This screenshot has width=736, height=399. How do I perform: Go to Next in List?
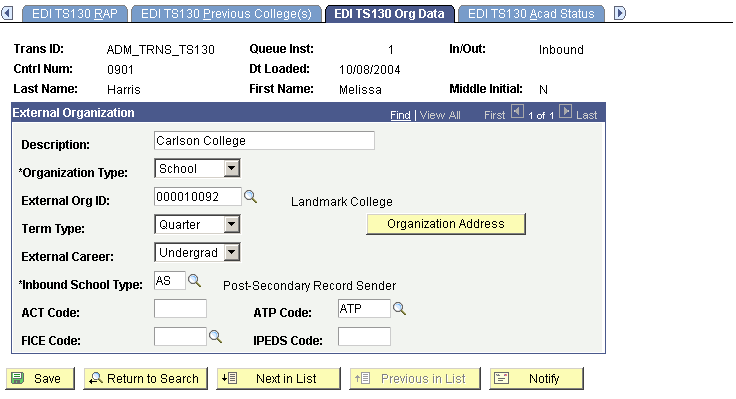tap(278, 378)
